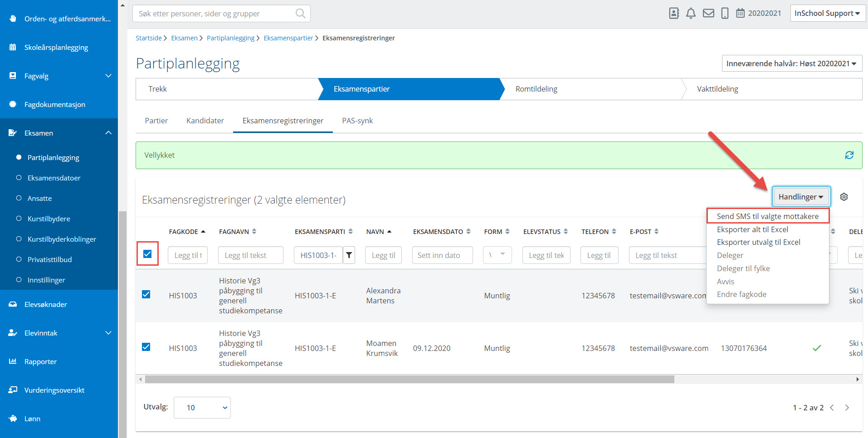
Task: Click the Lønn piggy bank icon
Action: pyautogui.click(x=13, y=419)
